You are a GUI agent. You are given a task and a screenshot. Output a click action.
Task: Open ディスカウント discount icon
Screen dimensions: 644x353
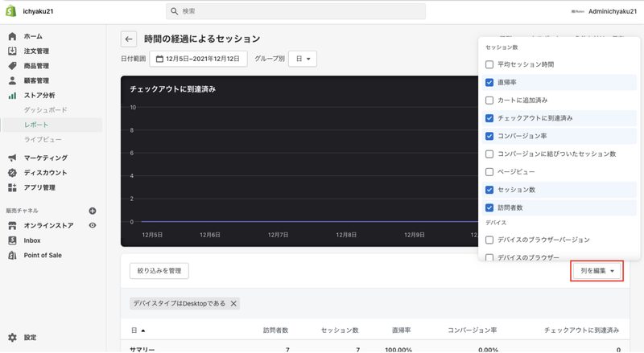pyautogui.click(x=12, y=173)
